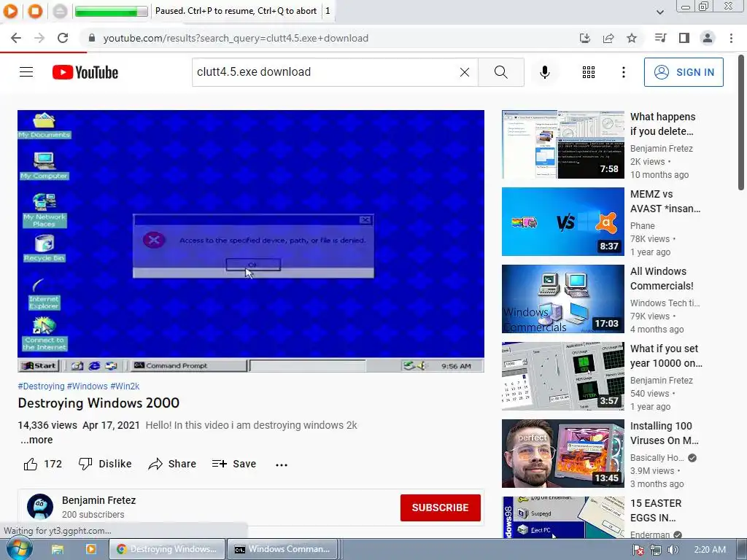The image size is (747, 560).
Task: Click the Action Center flag tray icon
Action: click(639, 550)
